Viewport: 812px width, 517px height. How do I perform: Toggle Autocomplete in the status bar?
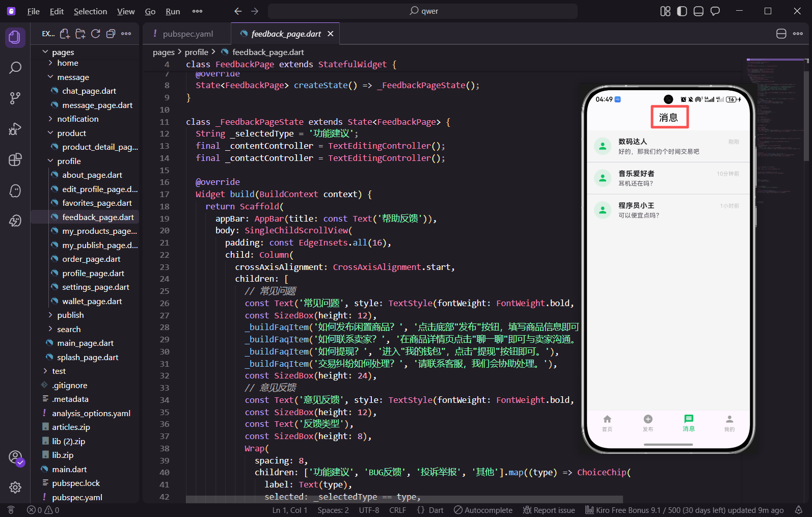pos(483,510)
